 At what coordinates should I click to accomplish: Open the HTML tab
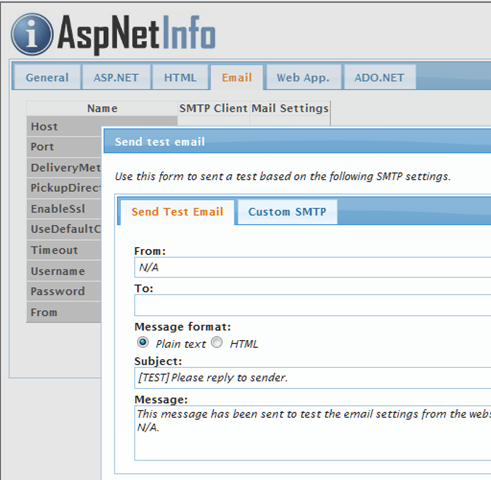coord(180,78)
